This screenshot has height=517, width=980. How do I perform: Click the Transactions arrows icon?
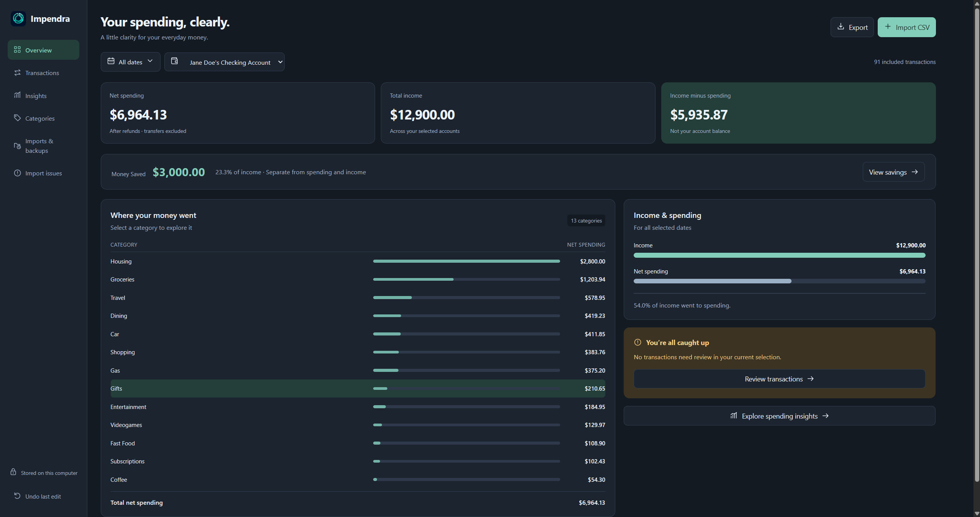17,72
